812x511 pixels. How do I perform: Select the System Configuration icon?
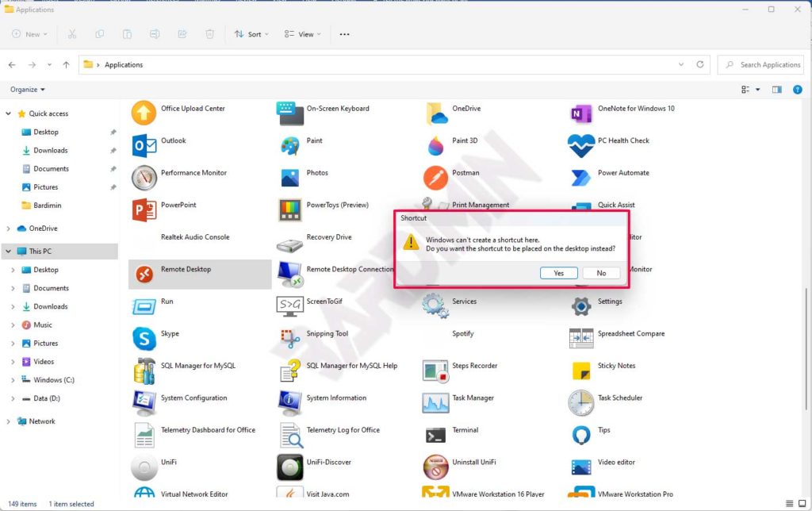coord(144,403)
